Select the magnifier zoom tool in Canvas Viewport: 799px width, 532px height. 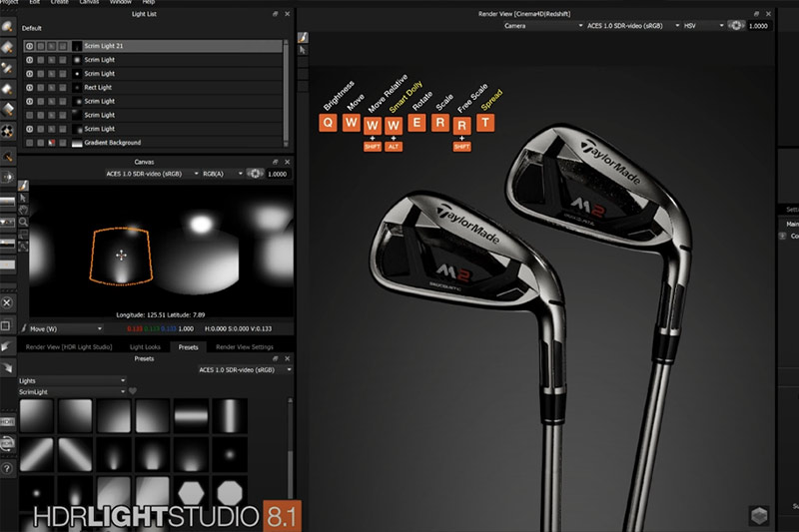pyautogui.click(x=23, y=222)
